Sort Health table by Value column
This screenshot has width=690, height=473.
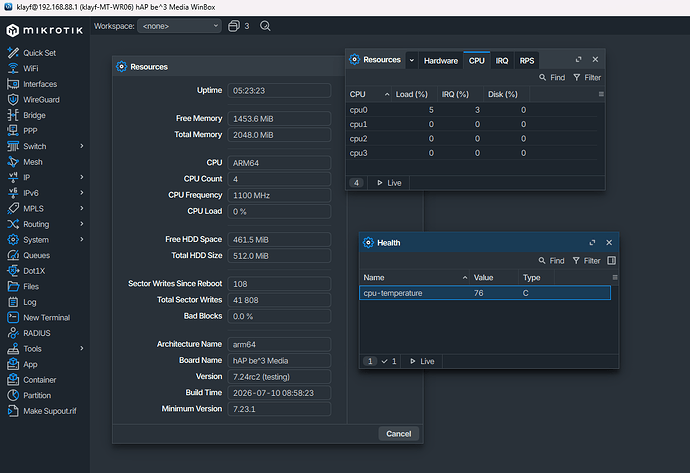tap(494, 278)
